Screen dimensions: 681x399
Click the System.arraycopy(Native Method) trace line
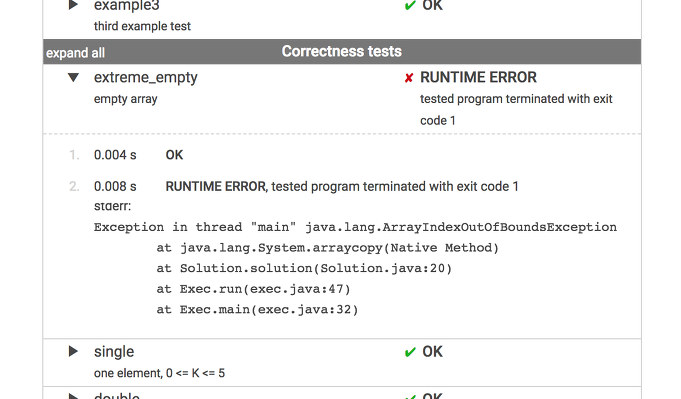(x=327, y=248)
